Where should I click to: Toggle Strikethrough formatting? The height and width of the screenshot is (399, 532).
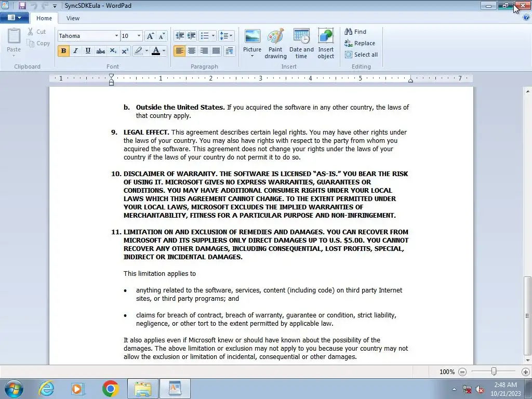coord(100,51)
